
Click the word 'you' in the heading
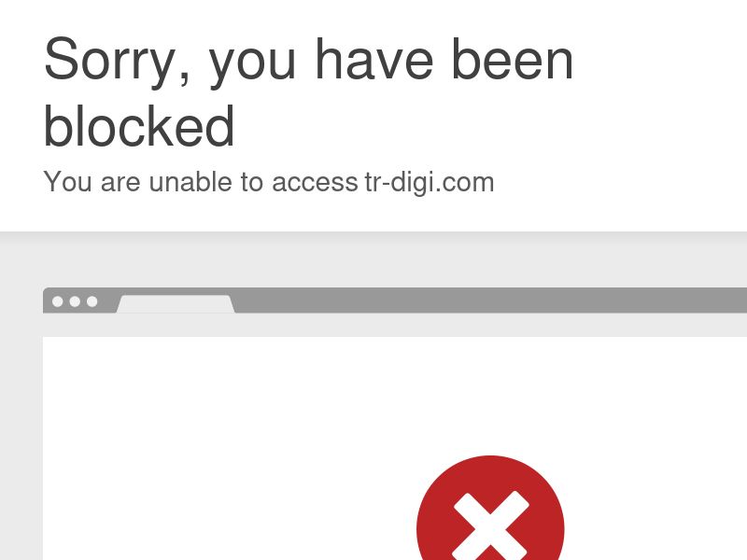click(x=253, y=64)
